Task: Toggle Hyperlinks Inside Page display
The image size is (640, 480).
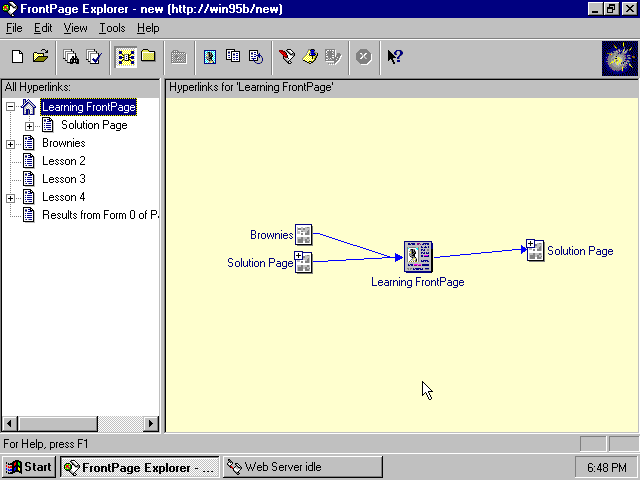Action: click(256, 57)
